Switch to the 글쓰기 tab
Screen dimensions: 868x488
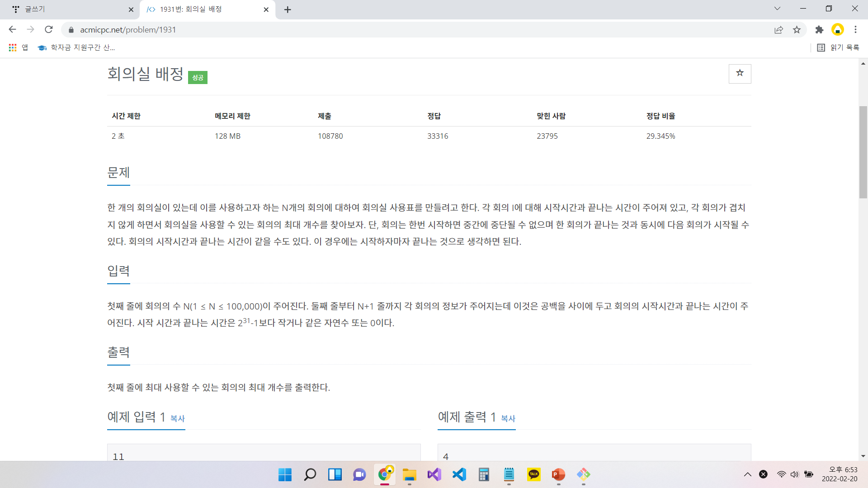point(68,9)
